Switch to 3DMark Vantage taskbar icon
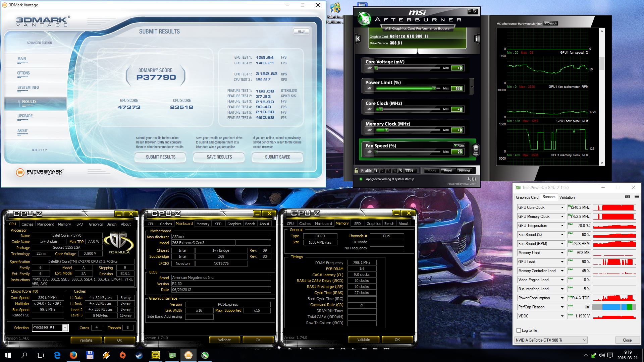This screenshot has height=362, width=644. pyautogui.click(x=189, y=355)
